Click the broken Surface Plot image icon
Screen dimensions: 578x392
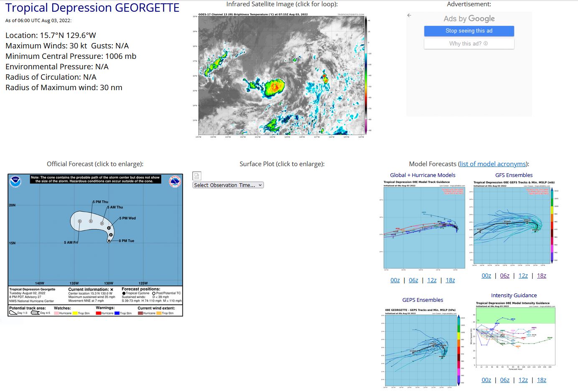click(x=197, y=176)
